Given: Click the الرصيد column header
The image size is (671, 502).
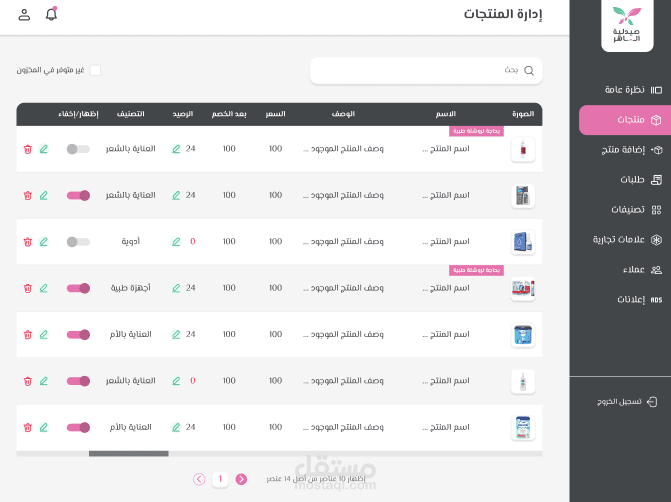Looking at the screenshot, I should [x=183, y=114].
